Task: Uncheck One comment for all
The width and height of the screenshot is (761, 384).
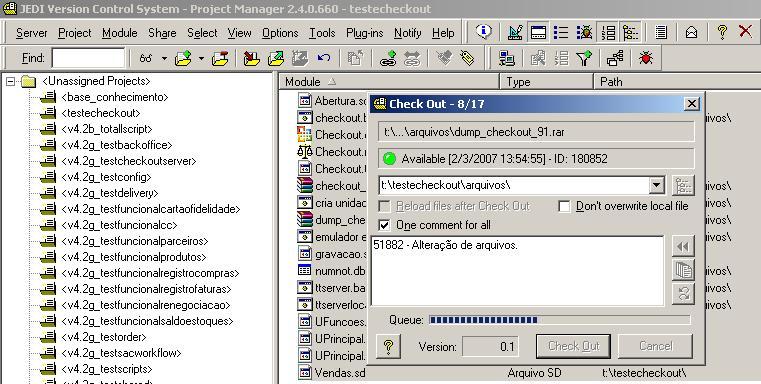Action: point(384,225)
